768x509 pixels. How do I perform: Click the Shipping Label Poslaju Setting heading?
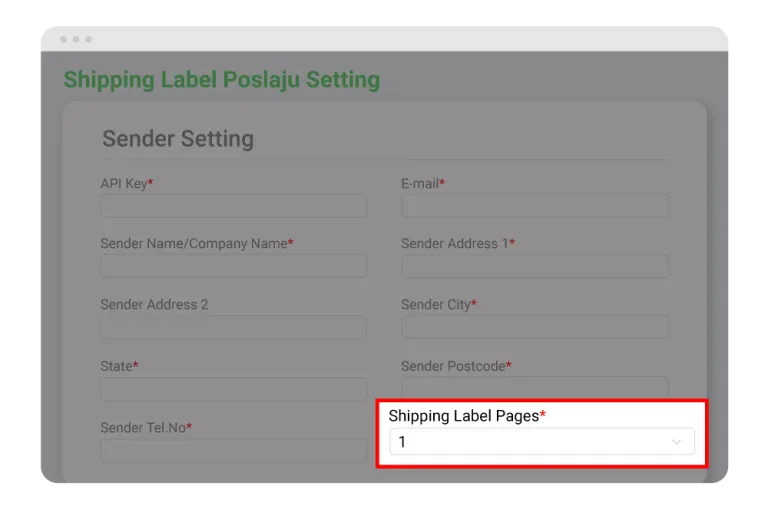[x=222, y=80]
